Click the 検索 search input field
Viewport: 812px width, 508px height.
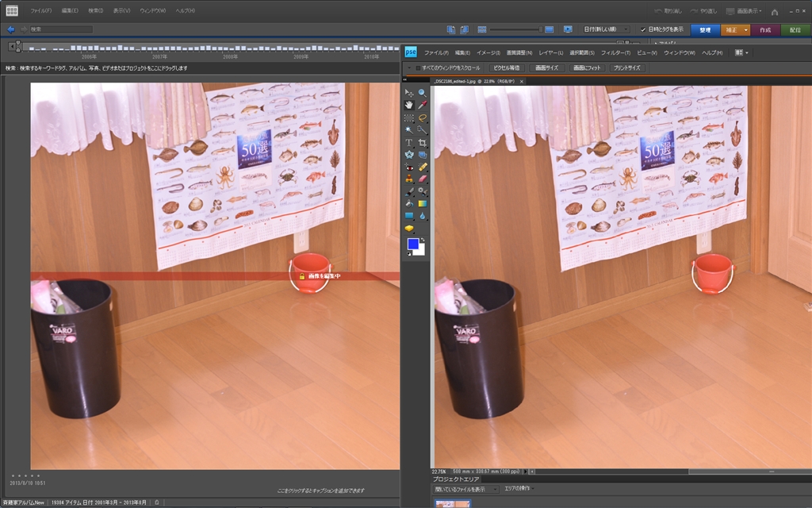tap(60, 29)
